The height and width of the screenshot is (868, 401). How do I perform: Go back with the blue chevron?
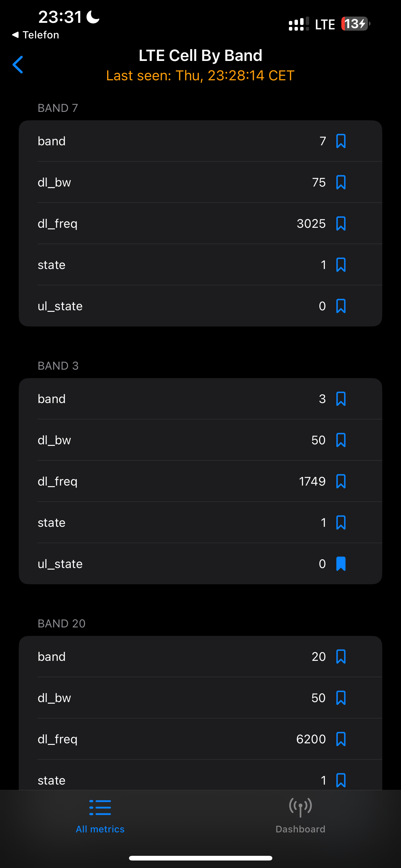click(18, 65)
